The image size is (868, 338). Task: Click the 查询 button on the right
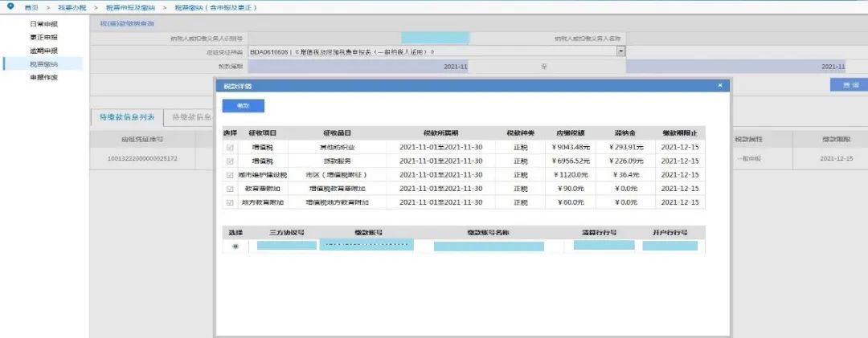click(851, 84)
